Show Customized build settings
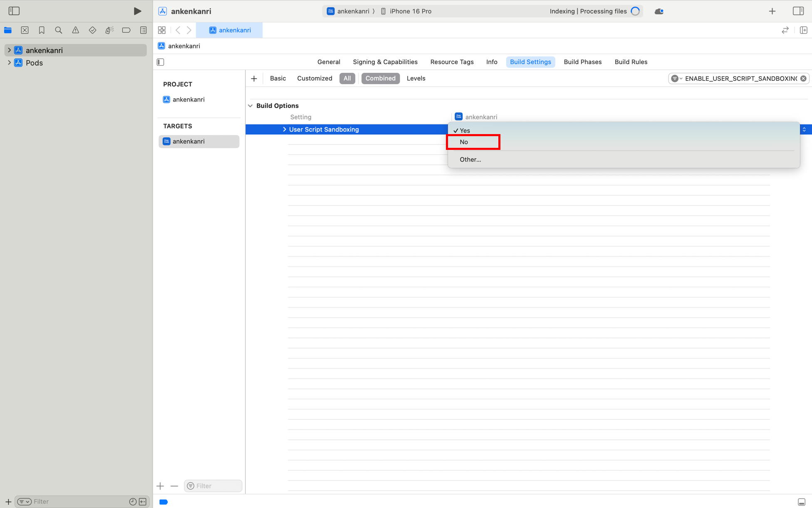The image size is (812, 508). coord(314,78)
